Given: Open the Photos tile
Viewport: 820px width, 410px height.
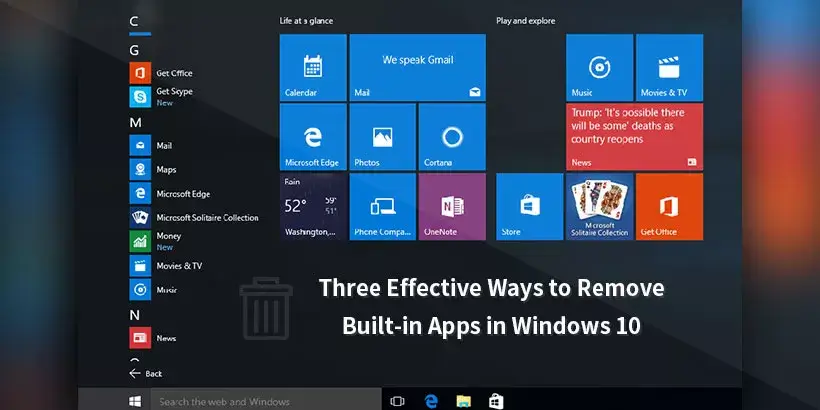Looking at the screenshot, I should point(382,137).
